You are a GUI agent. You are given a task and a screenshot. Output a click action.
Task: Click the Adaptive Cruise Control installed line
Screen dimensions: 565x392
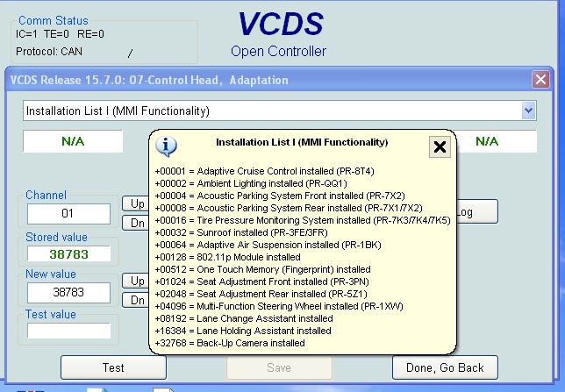(264, 171)
